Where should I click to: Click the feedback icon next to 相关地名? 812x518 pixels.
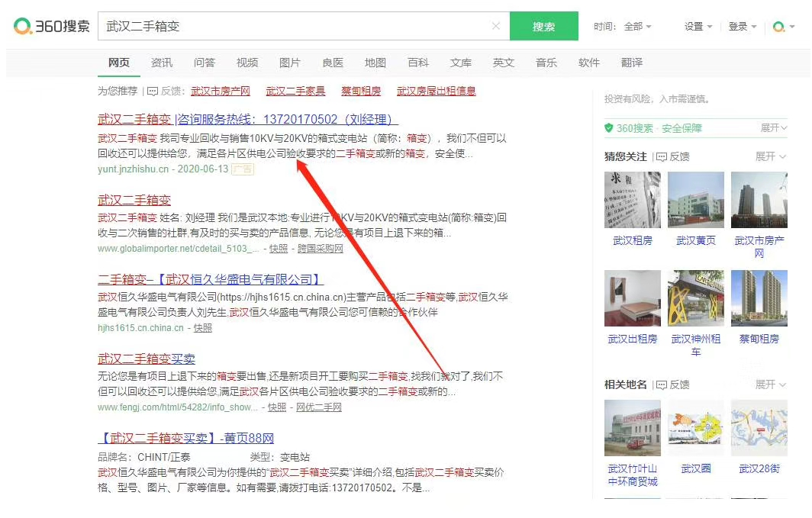(x=662, y=385)
